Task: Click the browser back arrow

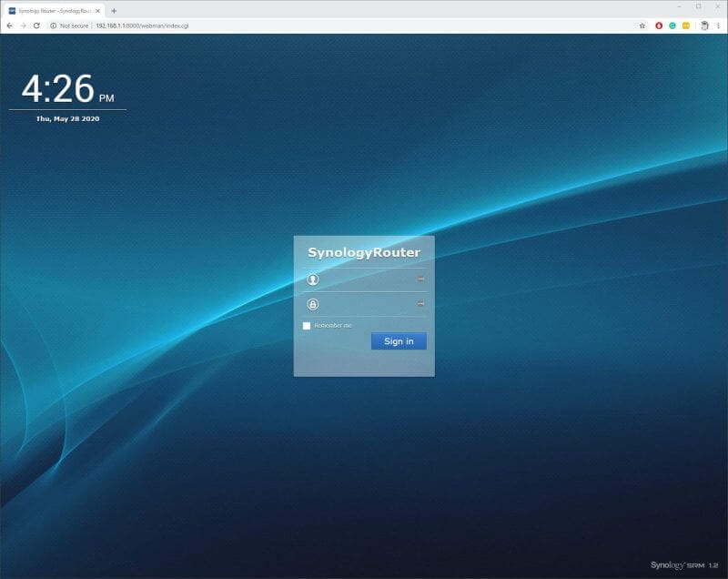Action: click(x=10, y=26)
